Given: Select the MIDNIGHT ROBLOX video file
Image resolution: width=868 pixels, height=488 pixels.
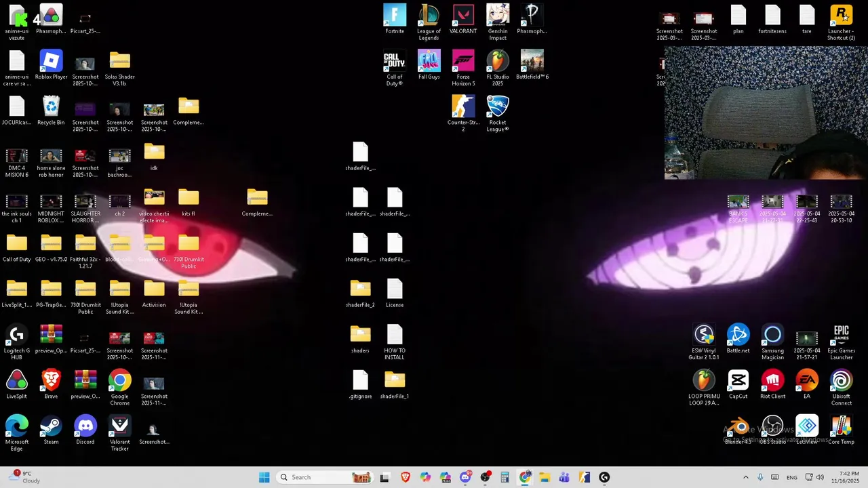Looking at the screenshot, I should [x=51, y=208].
